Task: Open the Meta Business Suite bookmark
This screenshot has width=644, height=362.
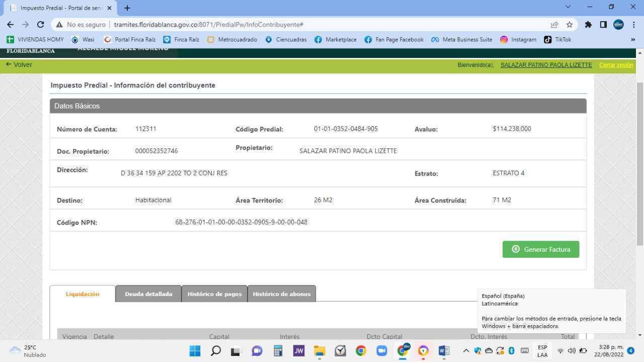Action: coord(462,39)
